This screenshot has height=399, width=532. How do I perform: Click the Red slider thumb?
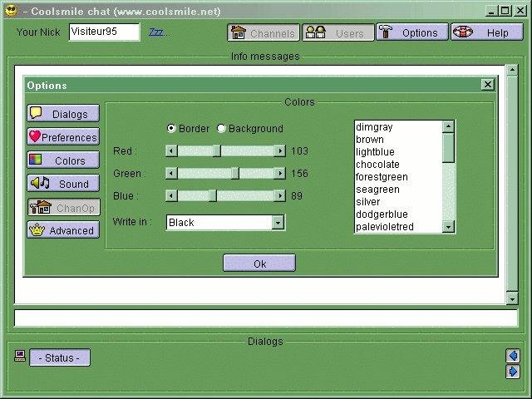click(x=217, y=150)
